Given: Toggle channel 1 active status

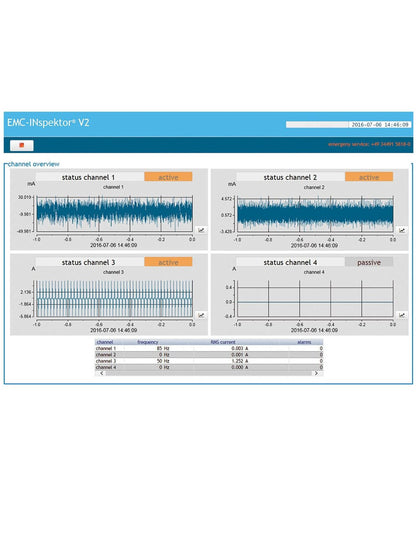Looking at the screenshot, I should pos(168,177).
